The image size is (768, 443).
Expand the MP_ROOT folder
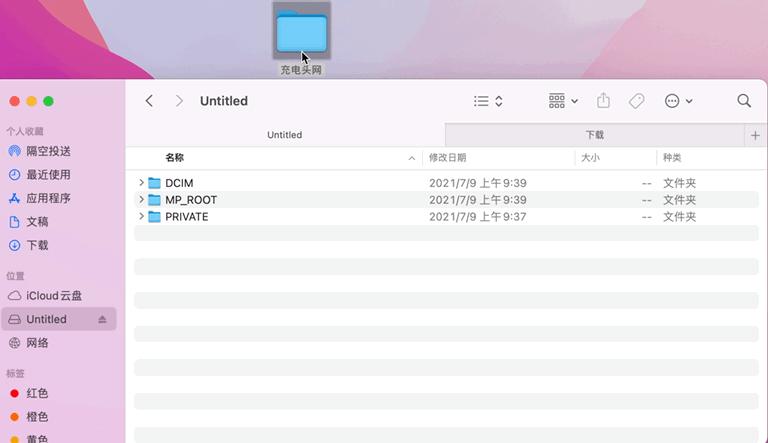[141, 199]
